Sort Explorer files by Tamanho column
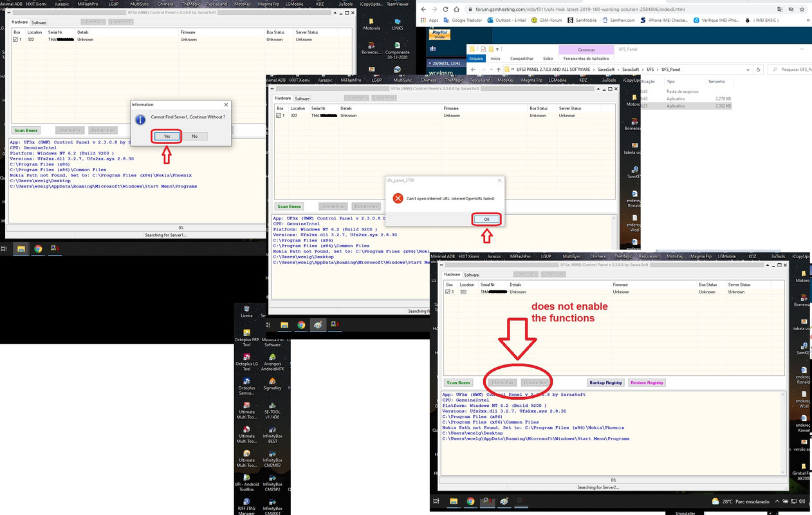This screenshot has width=812, height=515. click(716, 82)
